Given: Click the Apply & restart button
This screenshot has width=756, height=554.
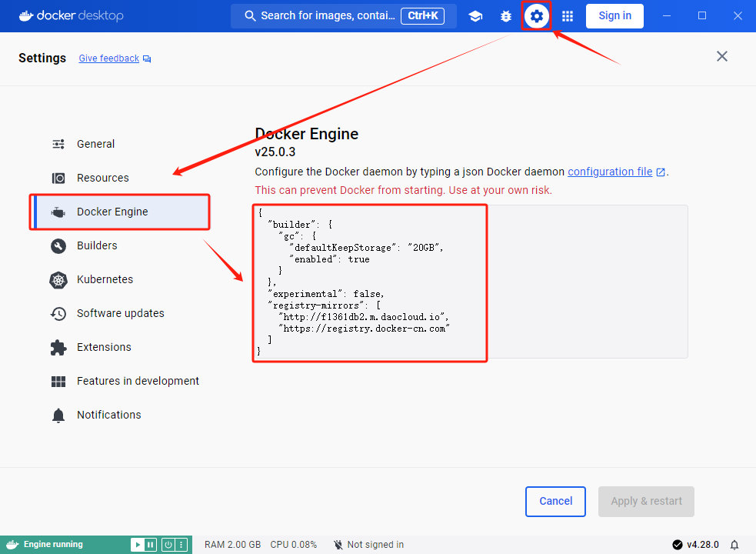Looking at the screenshot, I should pos(646,502).
